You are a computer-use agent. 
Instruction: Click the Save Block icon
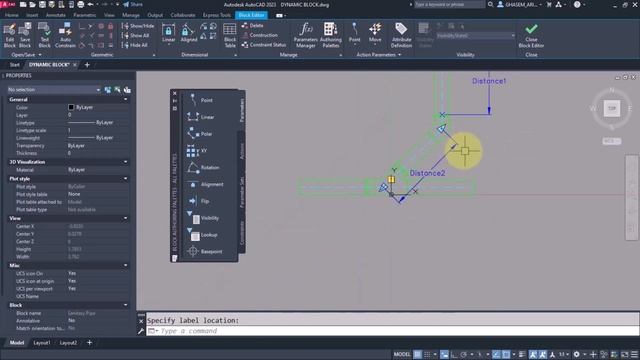tap(25, 36)
